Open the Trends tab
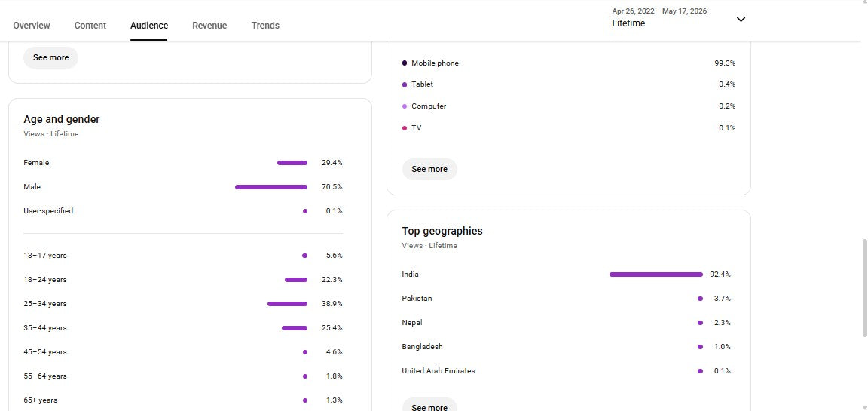This screenshot has height=411, width=868. 265,26
